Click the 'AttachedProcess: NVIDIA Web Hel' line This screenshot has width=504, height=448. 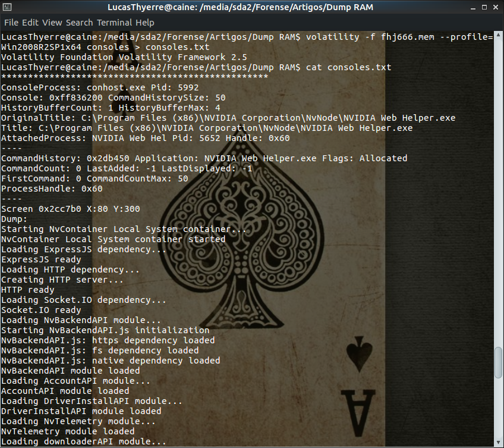[145, 138]
